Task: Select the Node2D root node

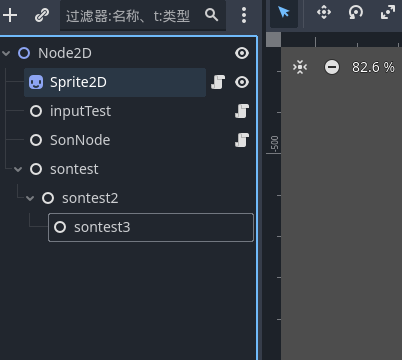Action: click(x=65, y=53)
